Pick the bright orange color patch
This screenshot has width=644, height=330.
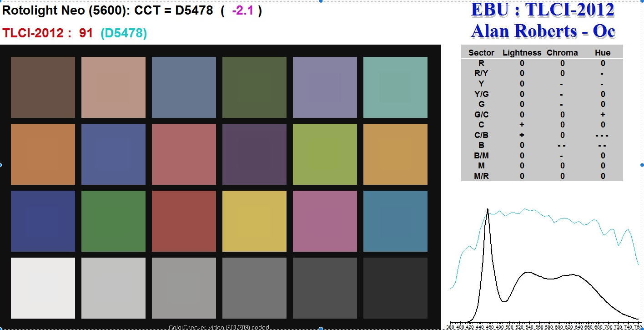43,154
